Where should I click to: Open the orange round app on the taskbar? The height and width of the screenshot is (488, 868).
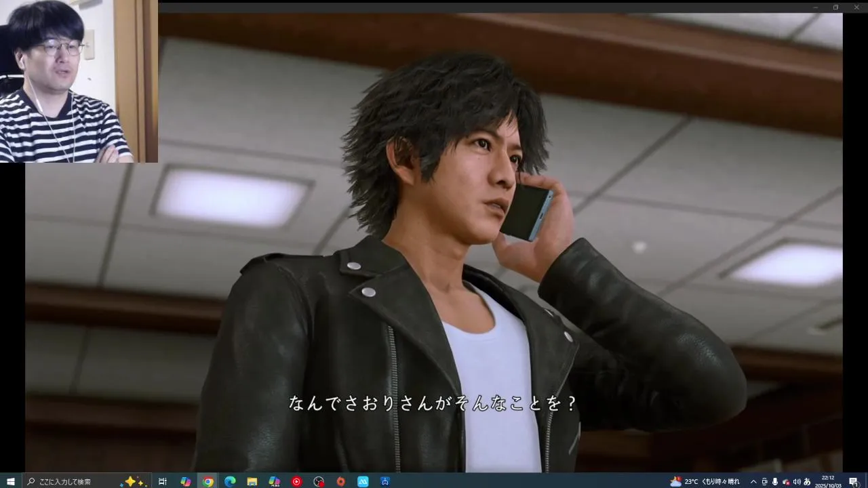click(340, 481)
